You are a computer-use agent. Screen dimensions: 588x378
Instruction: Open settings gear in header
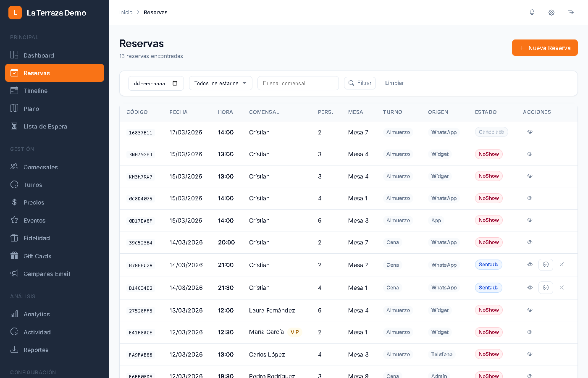(551, 13)
